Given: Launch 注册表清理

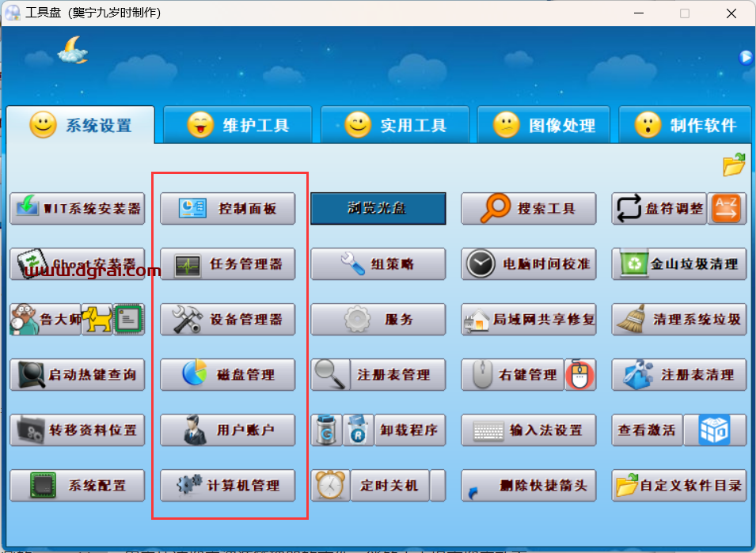Looking at the screenshot, I should (679, 375).
